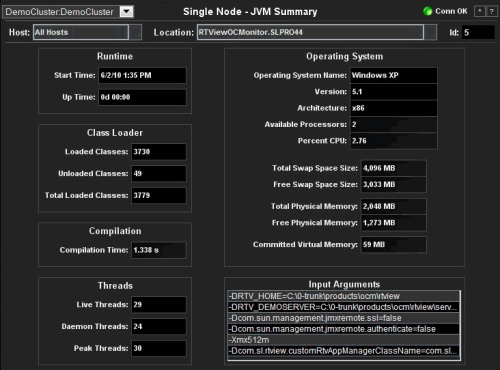This screenshot has height=370, width=500.
Task: Select Start Time value 6/2/10 1:35 PM
Action: tap(142, 75)
